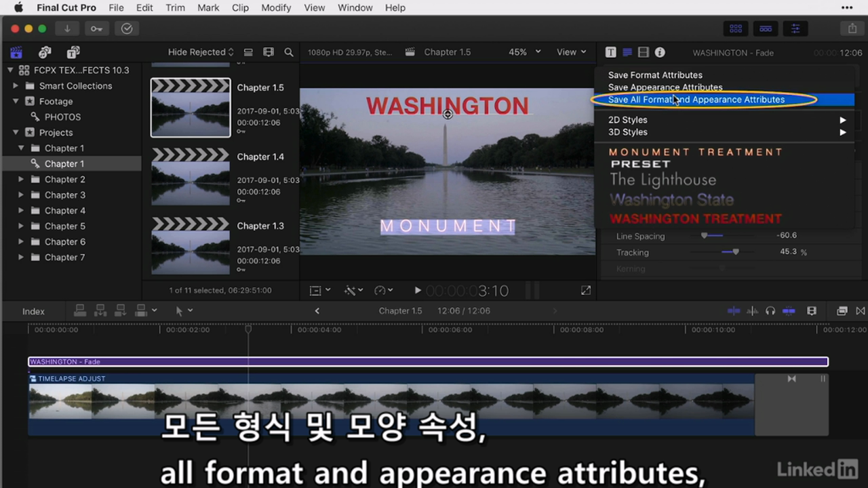
Task: Toggle audio skimming icon
Action: [x=752, y=310]
